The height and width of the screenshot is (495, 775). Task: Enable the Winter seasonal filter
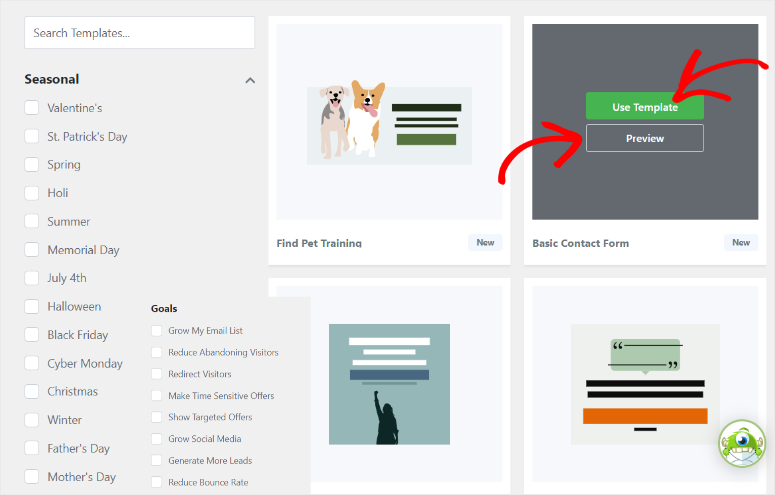(32, 420)
